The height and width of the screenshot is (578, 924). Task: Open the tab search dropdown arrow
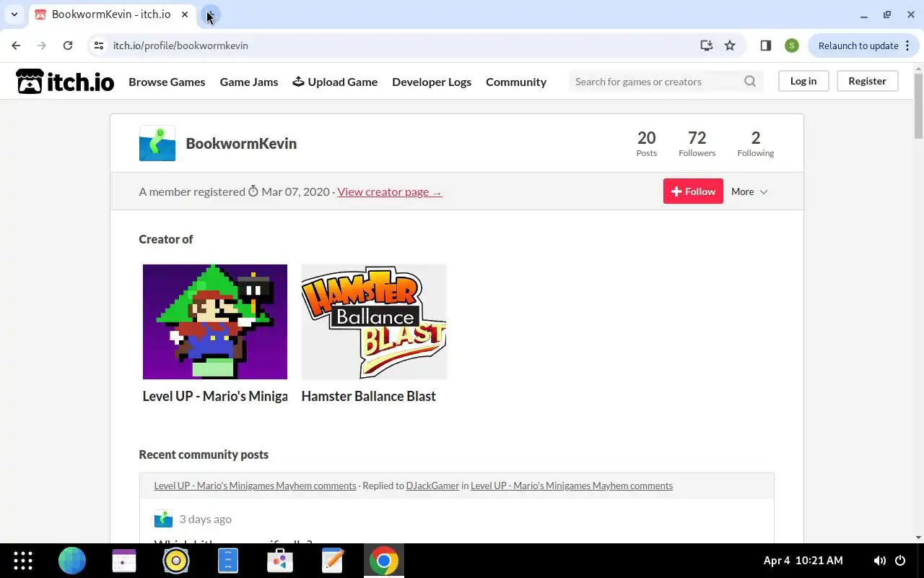[14, 14]
